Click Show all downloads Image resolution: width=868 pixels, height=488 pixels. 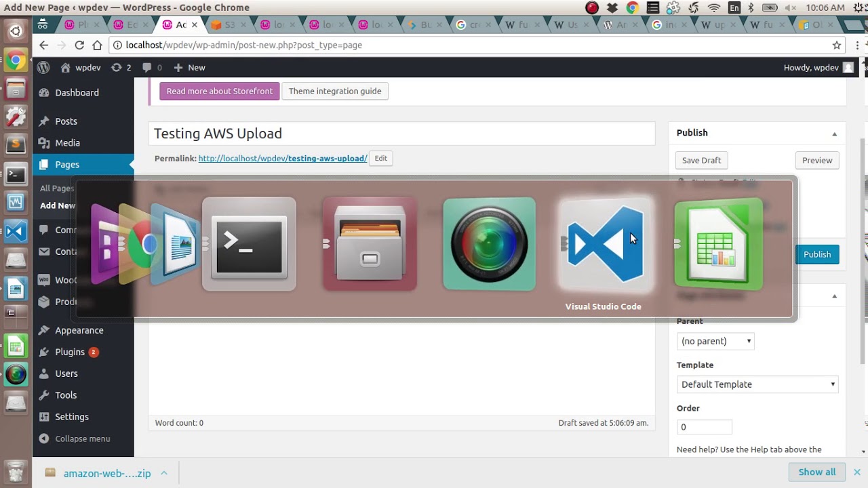click(816, 472)
